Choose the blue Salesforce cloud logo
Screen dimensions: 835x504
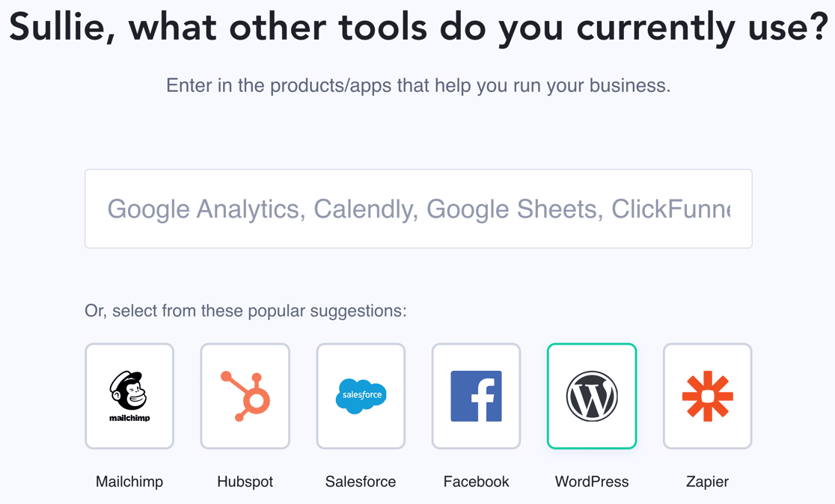click(x=361, y=396)
